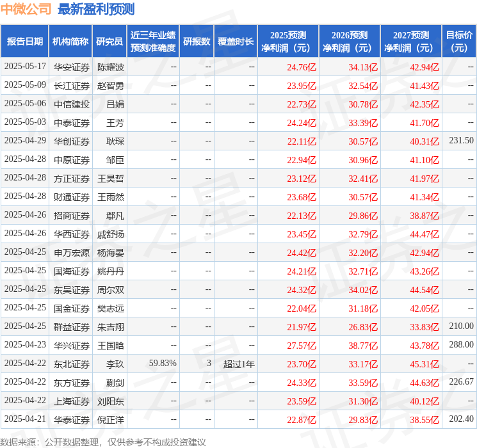Click the 2025-04-21 report date
The image size is (477, 448).
pos(25,419)
